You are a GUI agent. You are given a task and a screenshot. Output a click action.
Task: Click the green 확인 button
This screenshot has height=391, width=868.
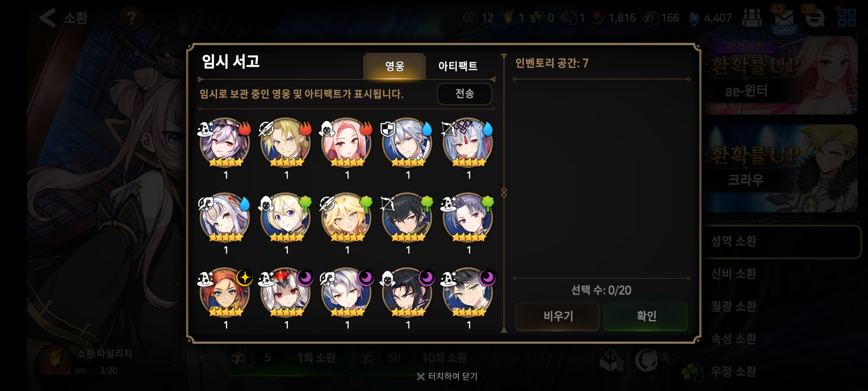646,316
